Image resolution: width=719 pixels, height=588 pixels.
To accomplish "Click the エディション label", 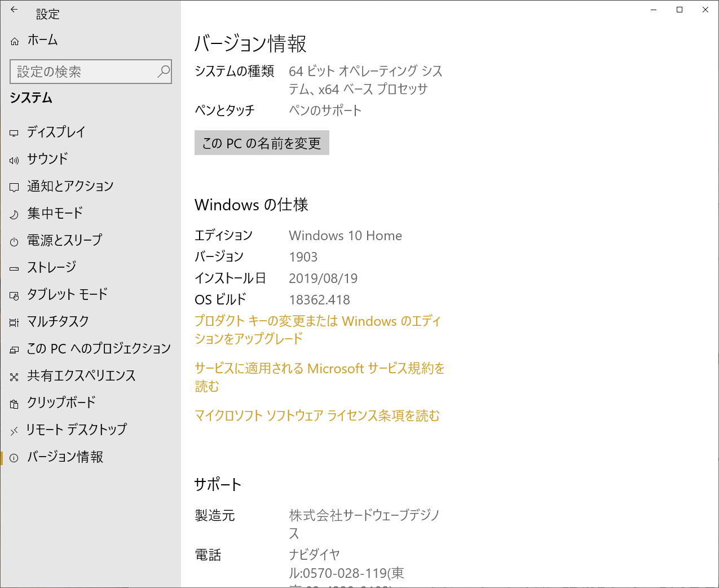I will [223, 236].
